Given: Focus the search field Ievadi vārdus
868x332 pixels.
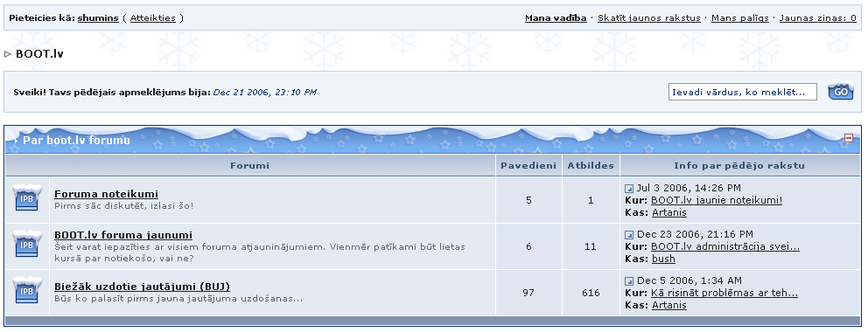Looking at the screenshot, I should pos(742,93).
